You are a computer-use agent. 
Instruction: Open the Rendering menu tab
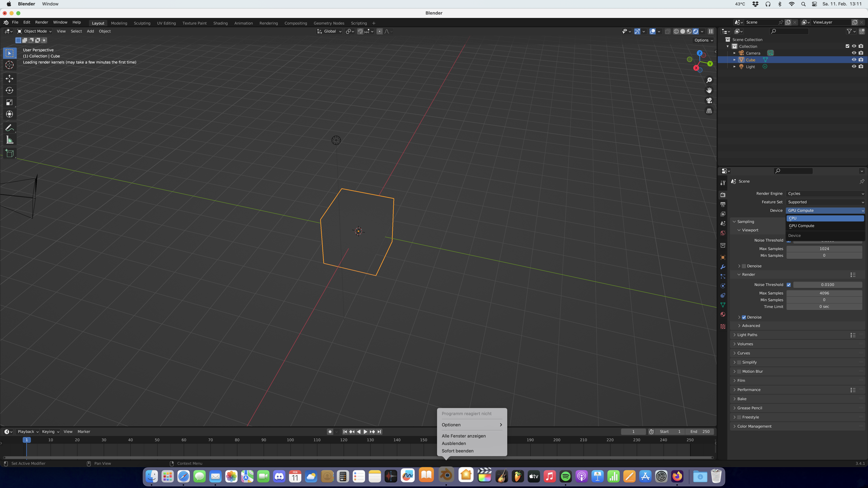tap(268, 23)
